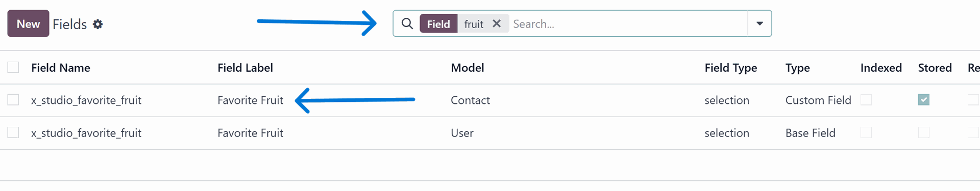Select all rows with header checkbox

point(13,67)
